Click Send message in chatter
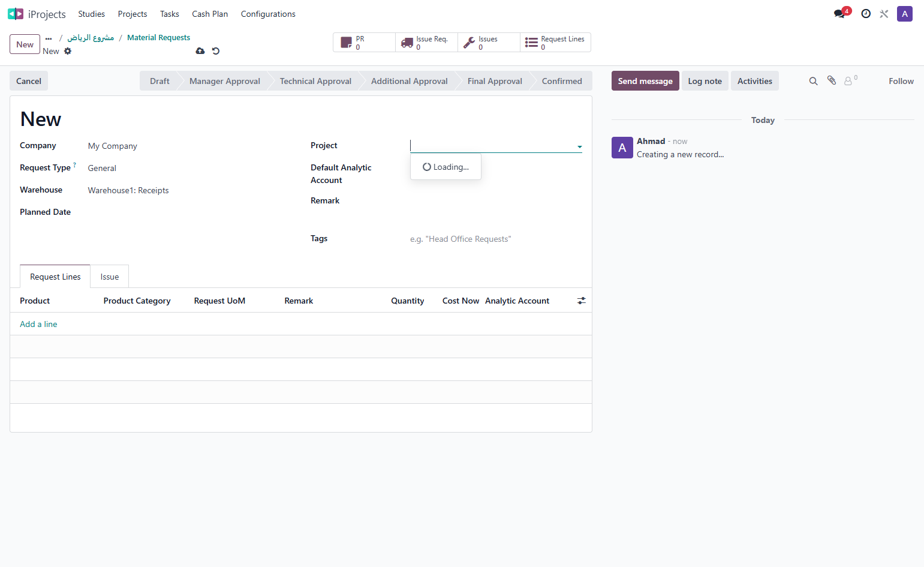Screen dimensions: 924x567 (x=645, y=81)
